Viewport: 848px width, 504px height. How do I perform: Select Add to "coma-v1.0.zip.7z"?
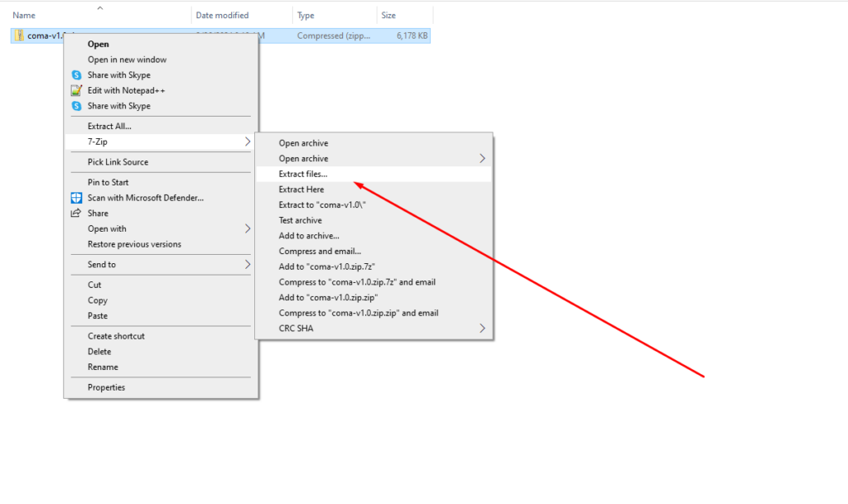(x=326, y=266)
